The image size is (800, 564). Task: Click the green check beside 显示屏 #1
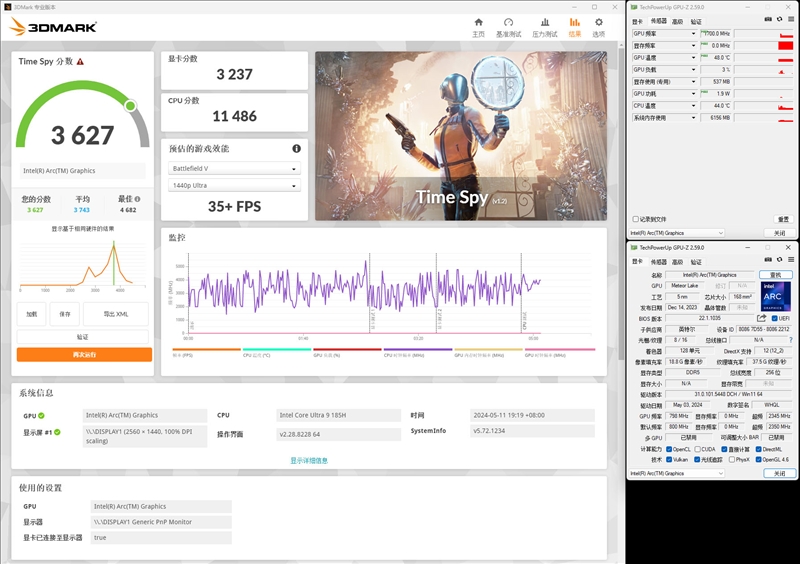click(x=57, y=432)
